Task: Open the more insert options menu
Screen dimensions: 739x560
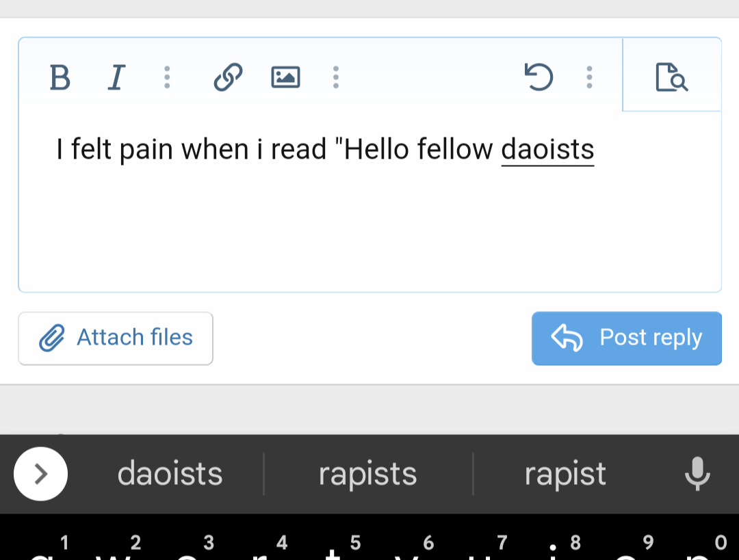Action: pyautogui.click(x=336, y=77)
